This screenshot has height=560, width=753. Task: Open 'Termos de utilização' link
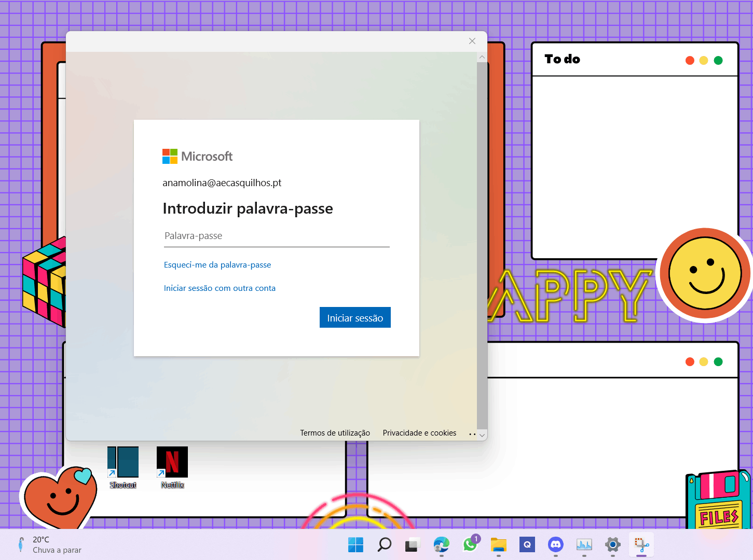[x=335, y=433]
